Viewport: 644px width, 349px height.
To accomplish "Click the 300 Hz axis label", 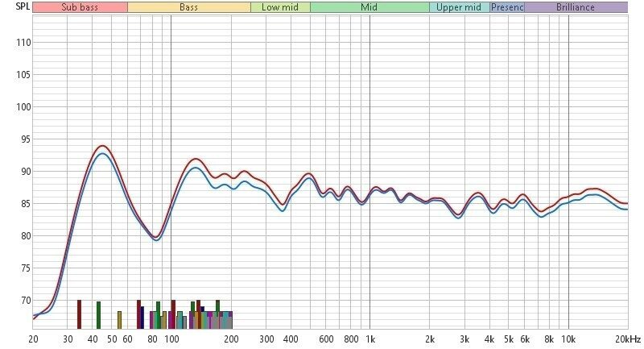I will (266, 339).
